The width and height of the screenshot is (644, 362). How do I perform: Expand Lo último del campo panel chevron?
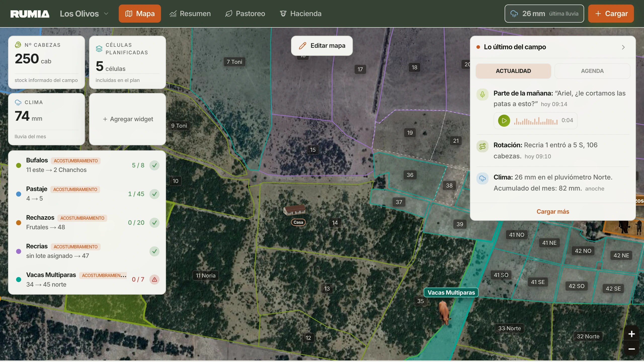[623, 47]
